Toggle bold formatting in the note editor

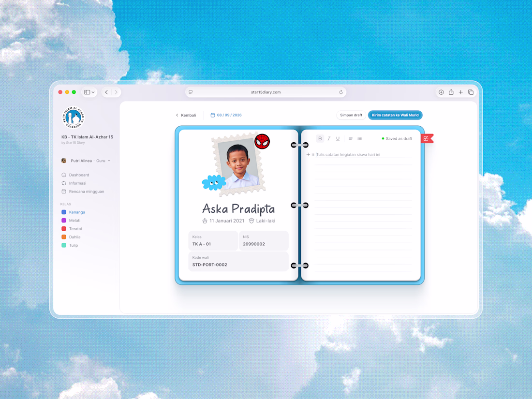coord(320,138)
